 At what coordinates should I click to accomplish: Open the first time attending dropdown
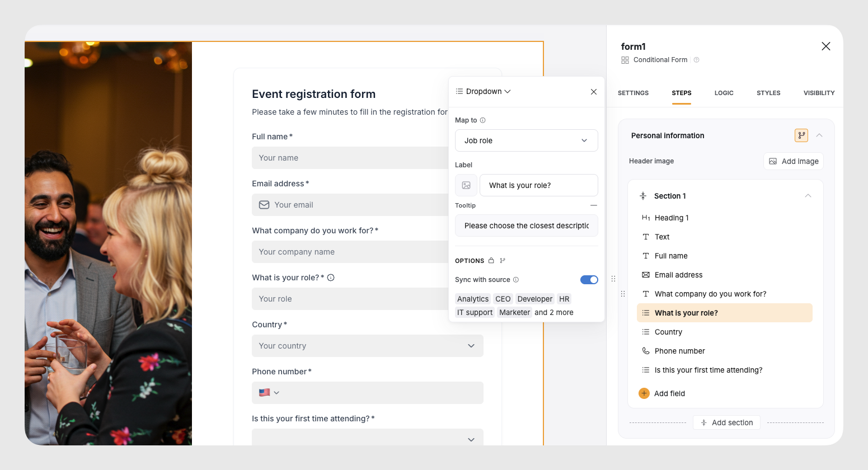(368, 437)
